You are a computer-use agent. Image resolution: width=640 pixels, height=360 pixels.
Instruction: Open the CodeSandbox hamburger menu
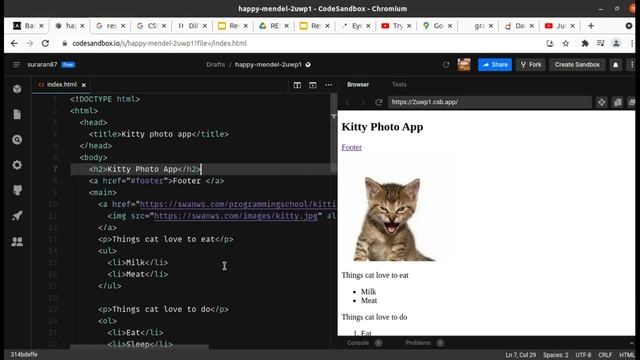tap(16, 64)
